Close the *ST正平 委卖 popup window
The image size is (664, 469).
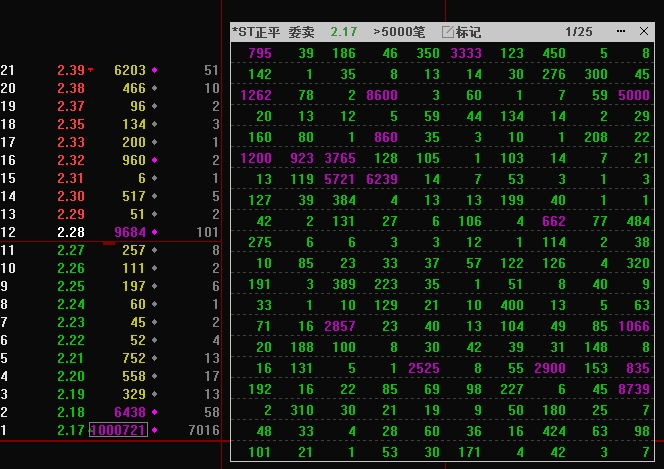pos(644,31)
